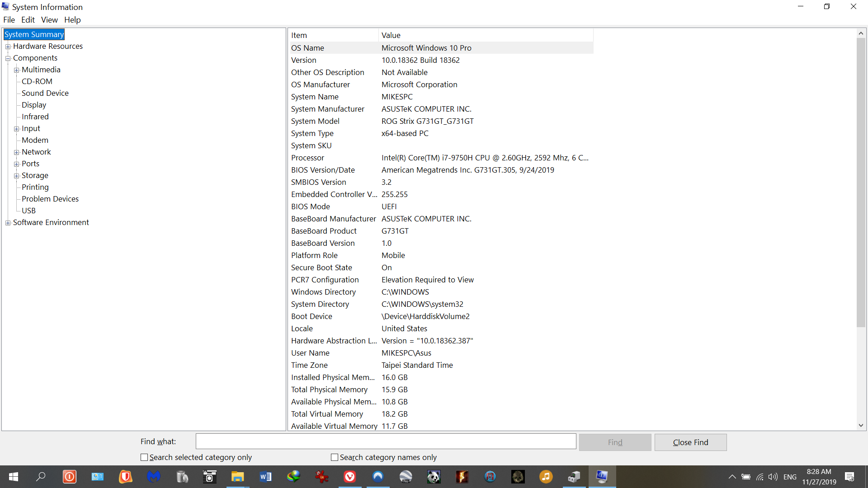Viewport: 868px width, 488px height.
Task: Select the Infrared tree item
Action: [x=35, y=117]
